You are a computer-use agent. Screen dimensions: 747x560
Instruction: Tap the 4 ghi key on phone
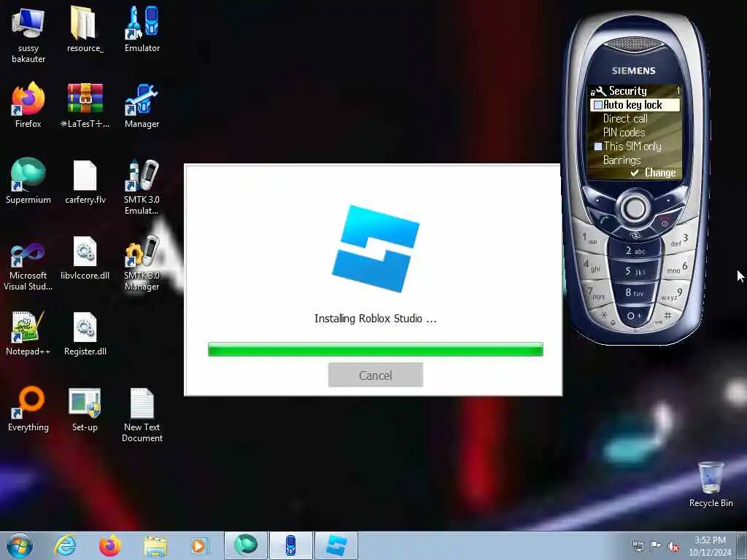pyautogui.click(x=591, y=265)
